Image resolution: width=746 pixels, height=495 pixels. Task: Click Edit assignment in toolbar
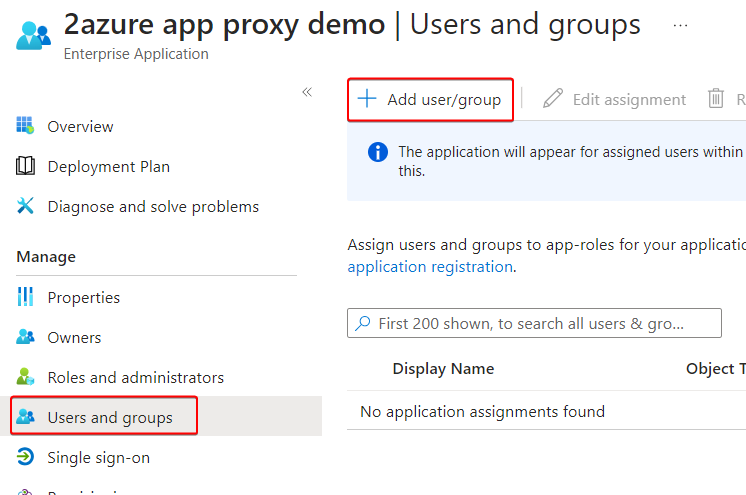click(x=614, y=99)
